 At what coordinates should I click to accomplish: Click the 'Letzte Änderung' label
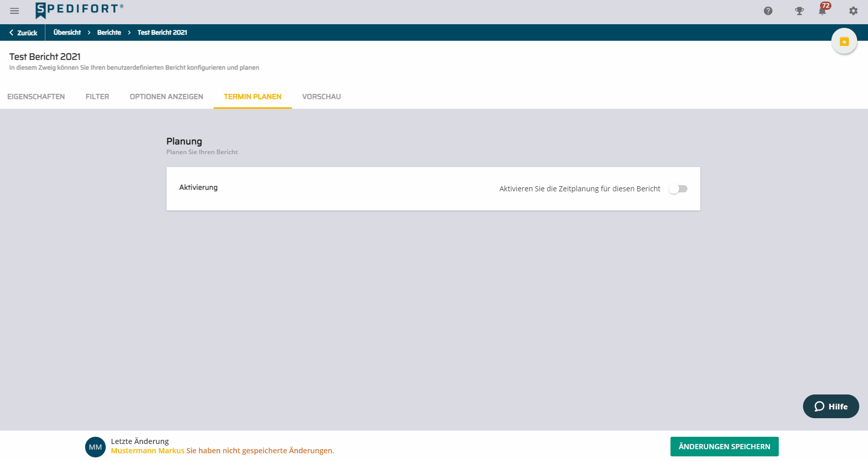click(140, 441)
